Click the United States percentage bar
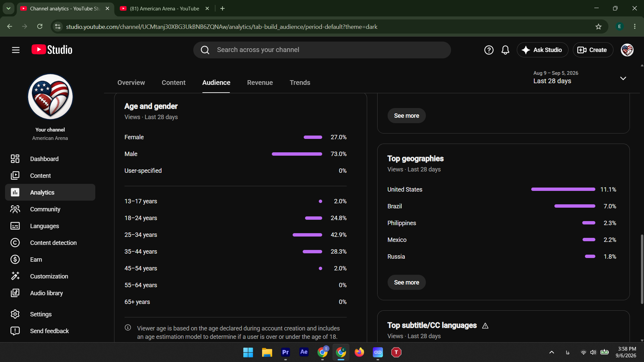 (563, 190)
